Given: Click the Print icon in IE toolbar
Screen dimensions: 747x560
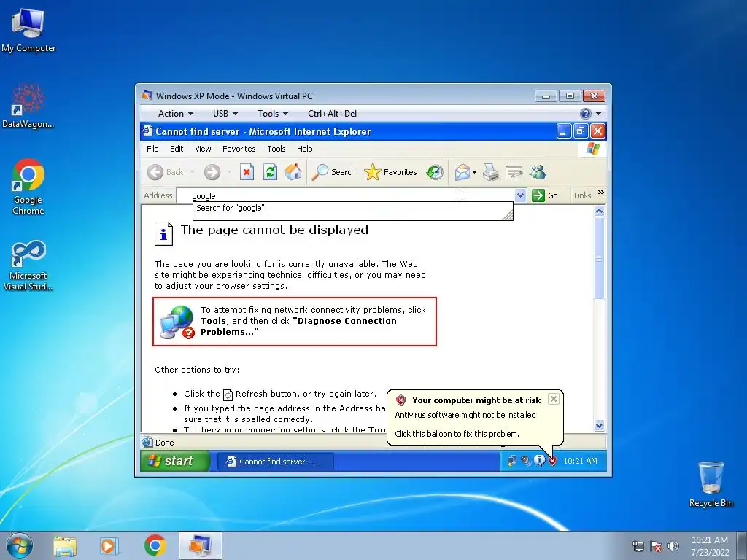Looking at the screenshot, I should click(x=491, y=172).
